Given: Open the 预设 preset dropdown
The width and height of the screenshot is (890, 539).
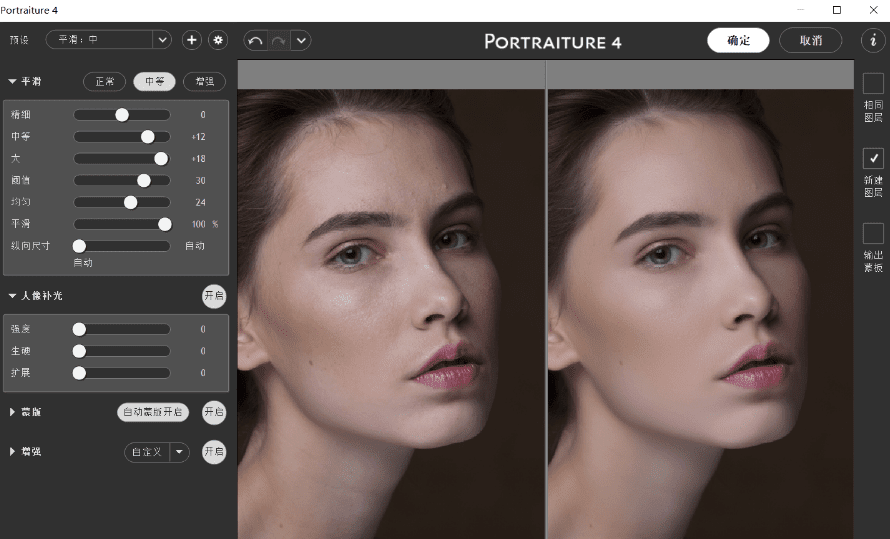Looking at the screenshot, I should [162, 40].
